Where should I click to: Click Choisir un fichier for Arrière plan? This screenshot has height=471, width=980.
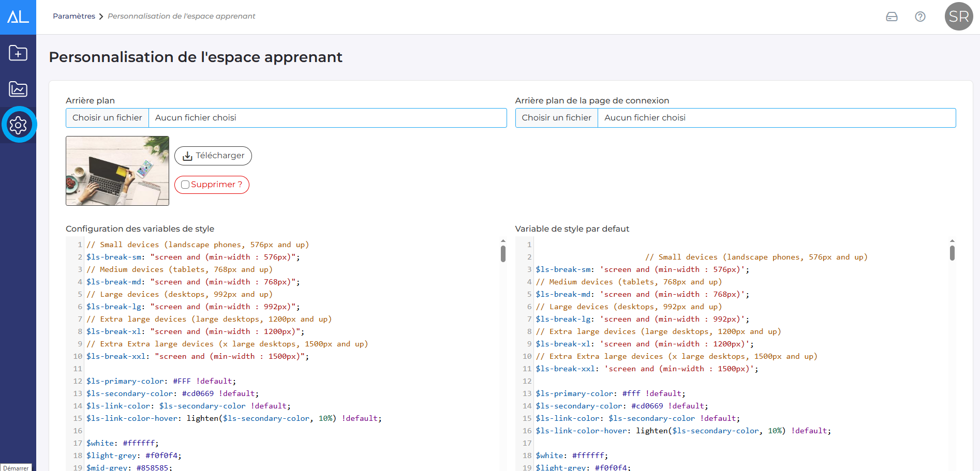(x=107, y=118)
